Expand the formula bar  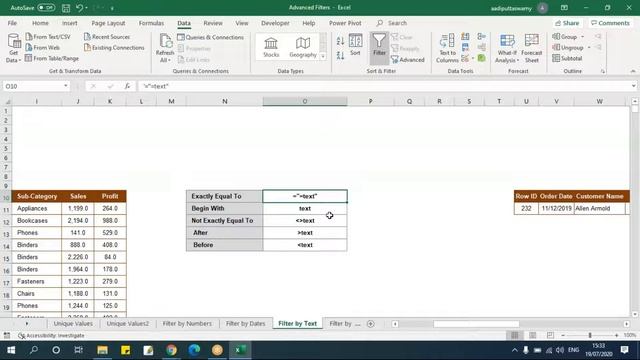[633, 86]
